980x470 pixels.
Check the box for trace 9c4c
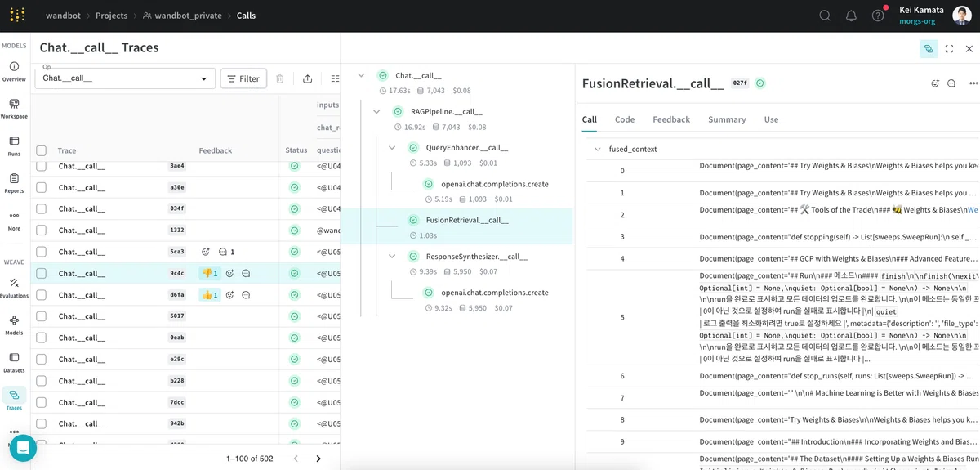point(42,273)
